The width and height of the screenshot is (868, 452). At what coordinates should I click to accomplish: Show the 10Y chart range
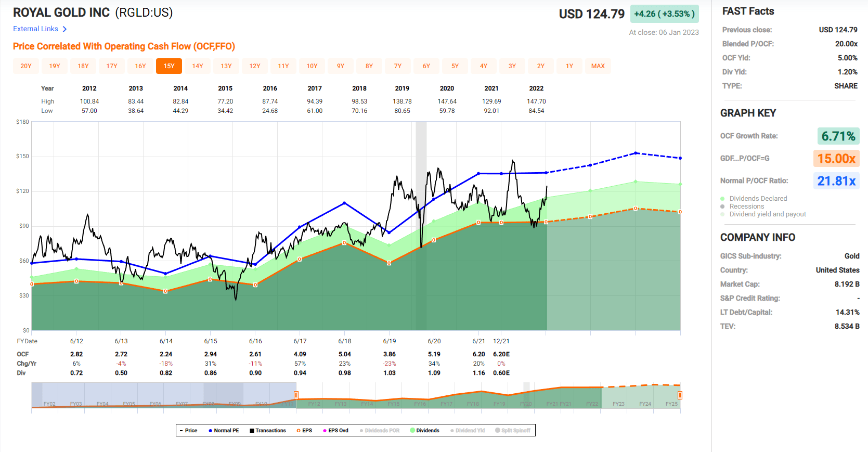312,66
